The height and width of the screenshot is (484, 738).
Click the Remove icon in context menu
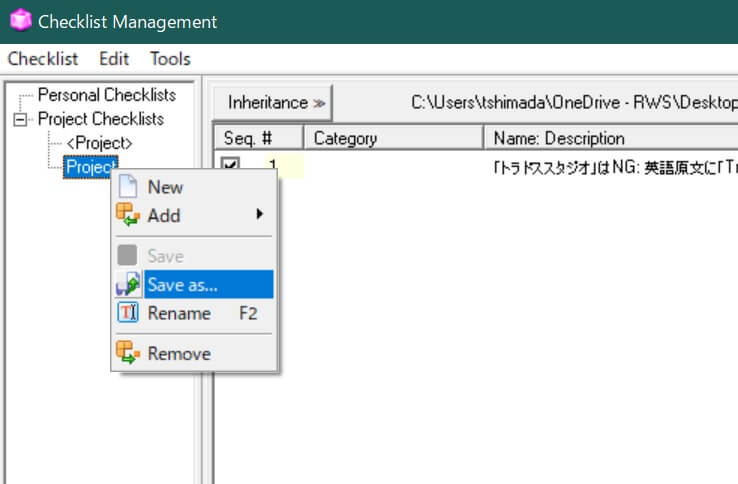point(127,353)
